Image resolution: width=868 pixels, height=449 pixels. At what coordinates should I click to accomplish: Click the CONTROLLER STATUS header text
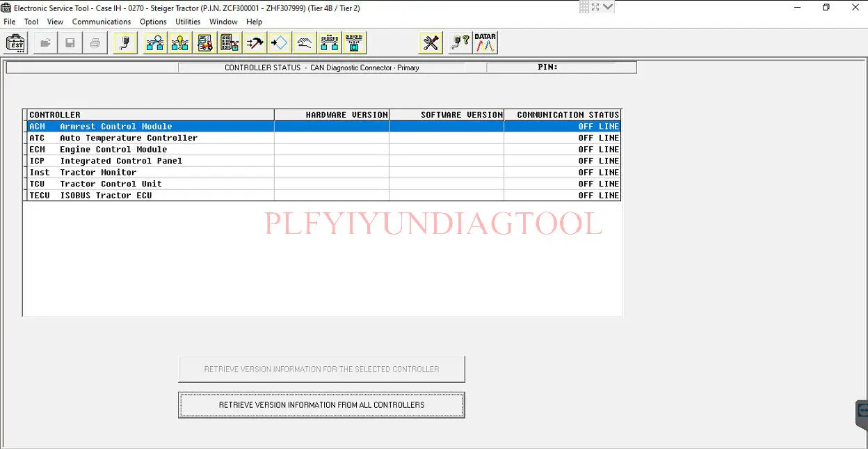click(x=262, y=68)
